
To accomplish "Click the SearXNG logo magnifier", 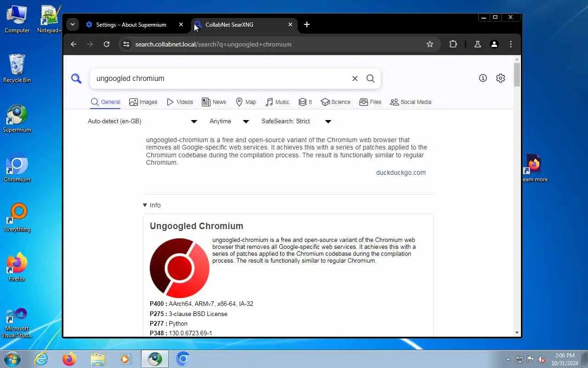I will 76,79.
